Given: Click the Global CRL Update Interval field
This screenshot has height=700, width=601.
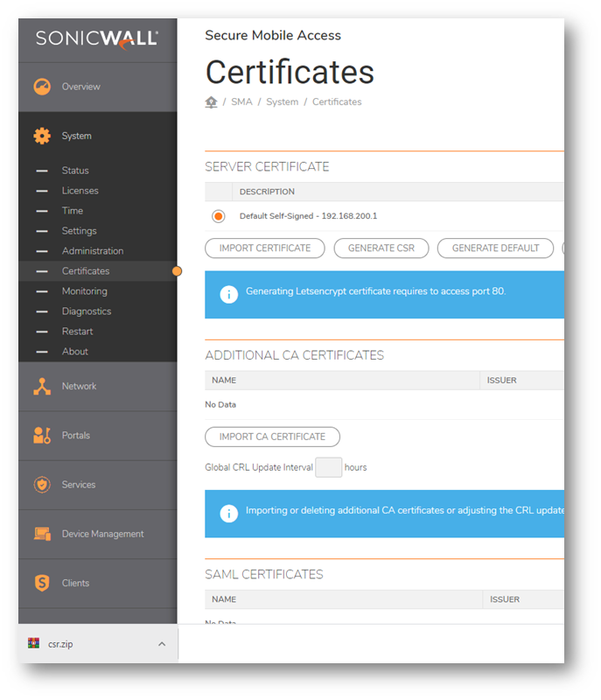Looking at the screenshot, I should (328, 467).
